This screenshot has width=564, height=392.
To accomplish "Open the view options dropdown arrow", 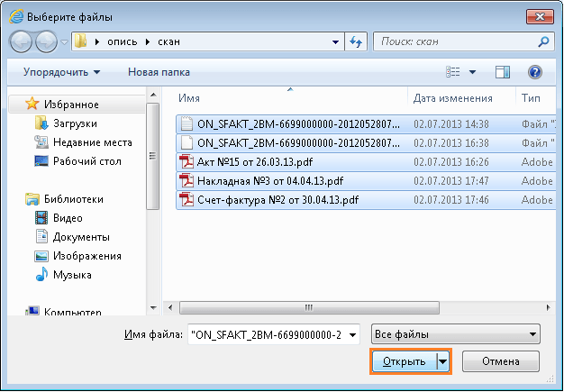I will tap(472, 72).
